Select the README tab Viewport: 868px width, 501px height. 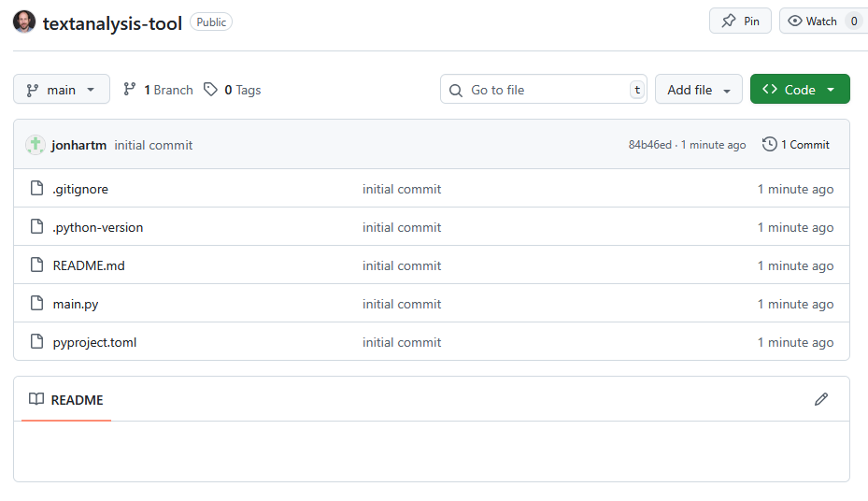[x=66, y=400]
